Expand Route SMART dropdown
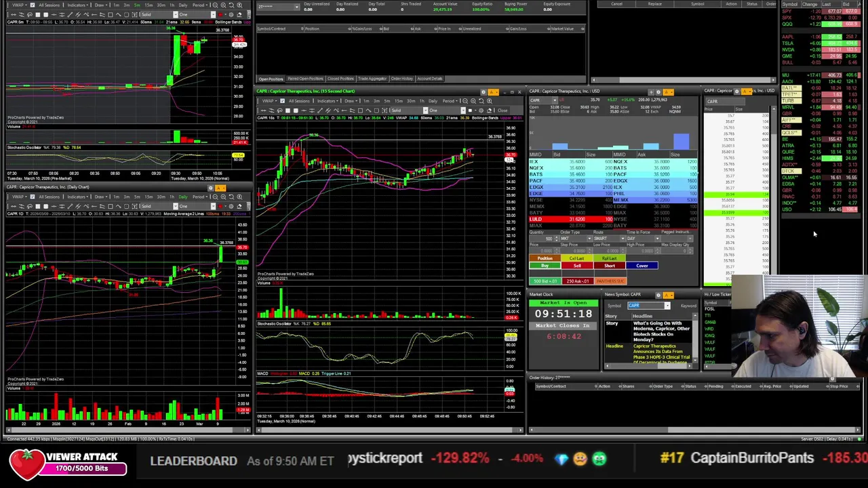Image resolution: width=868 pixels, height=488 pixels. (x=623, y=239)
